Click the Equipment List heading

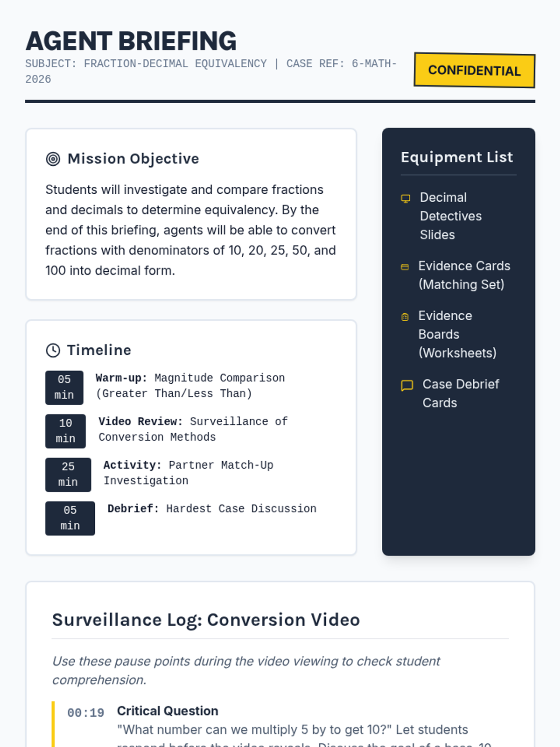click(x=456, y=157)
